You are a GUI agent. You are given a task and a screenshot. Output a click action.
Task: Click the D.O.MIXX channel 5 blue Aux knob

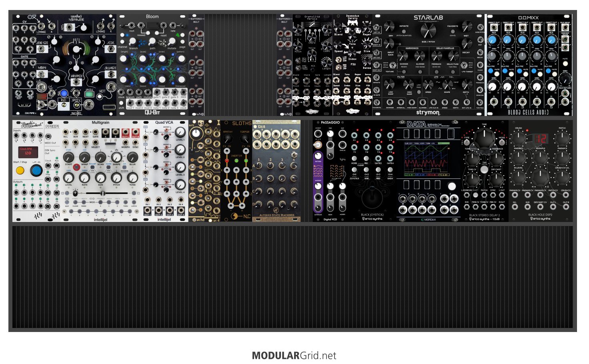pyautogui.click(x=551, y=40)
